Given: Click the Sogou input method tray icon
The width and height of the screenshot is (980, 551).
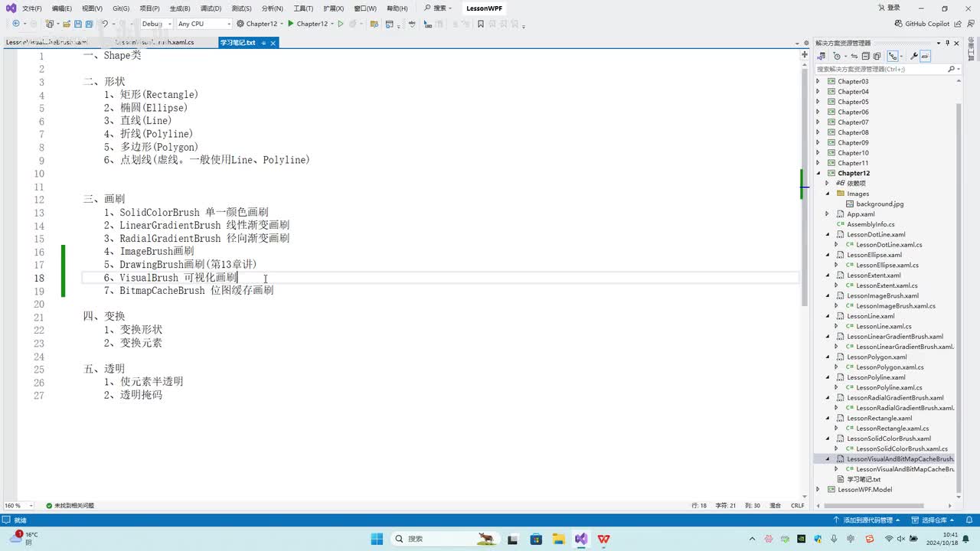Looking at the screenshot, I should 870,539.
